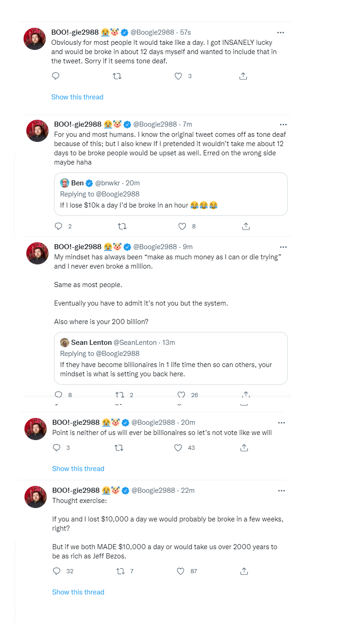Image resolution: width=364 pixels, height=625 pixels.
Task: Share the 'neither of us will be billionaires' tweet
Action: click(244, 447)
